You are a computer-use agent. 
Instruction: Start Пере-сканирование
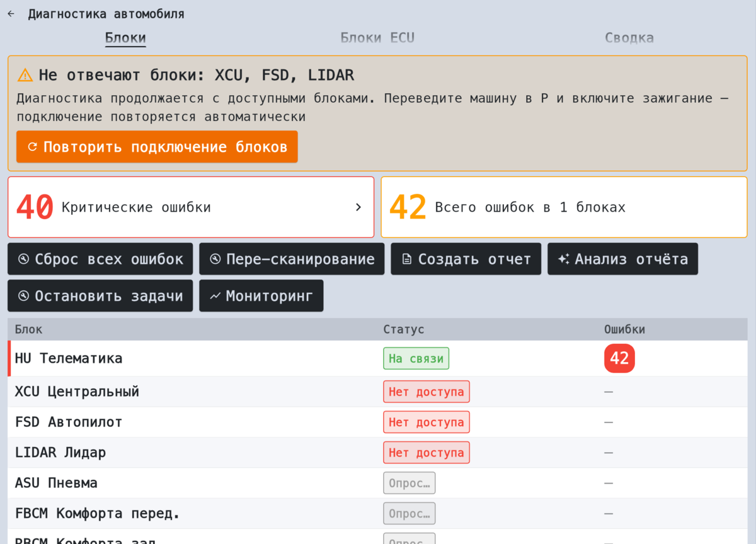pyautogui.click(x=292, y=259)
